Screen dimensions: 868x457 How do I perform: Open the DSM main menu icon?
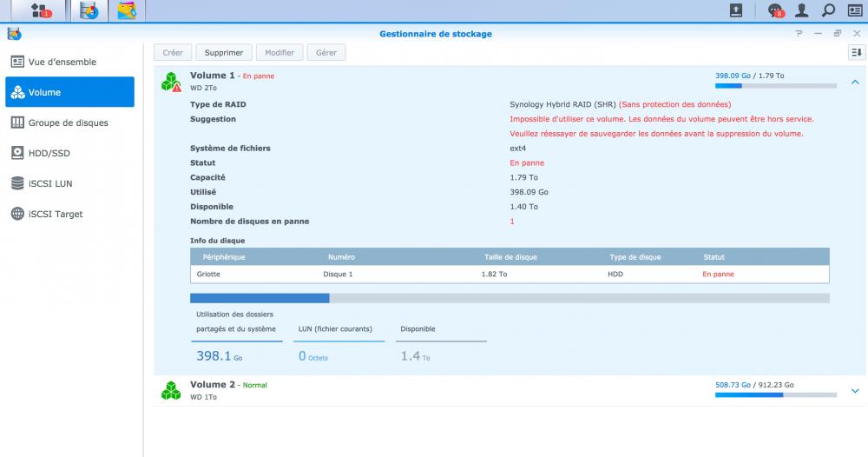click(x=39, y=10)
